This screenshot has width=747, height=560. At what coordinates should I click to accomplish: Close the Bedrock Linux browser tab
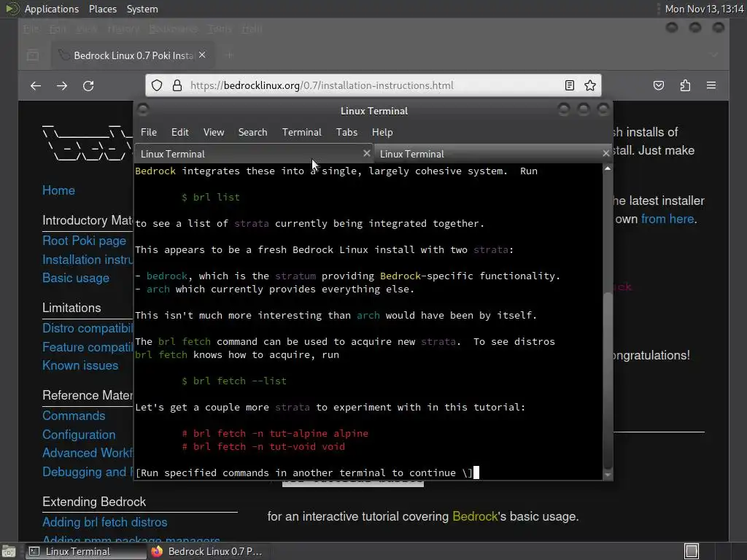(x=202, y=55)
